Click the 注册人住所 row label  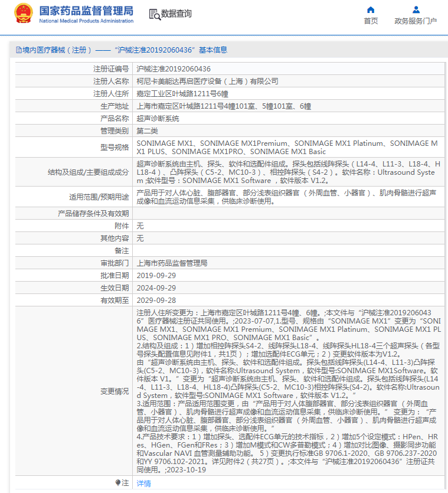pos(111,94)
